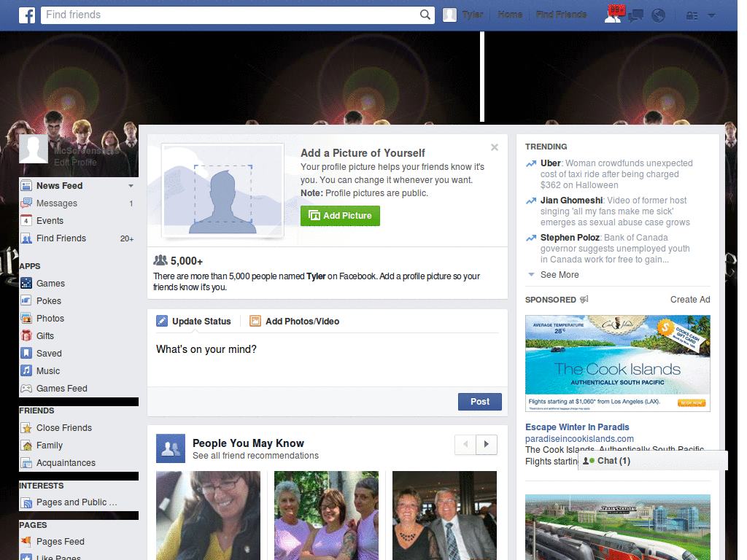Viewport: 747px width, 560px height.
Task: Go to Home in top bar
Action: 510,15
